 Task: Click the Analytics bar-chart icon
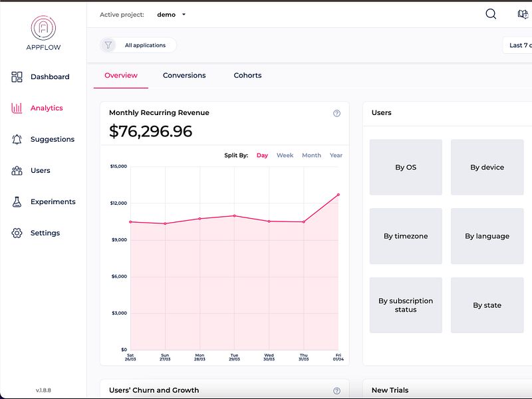click(x=16, y=108)
